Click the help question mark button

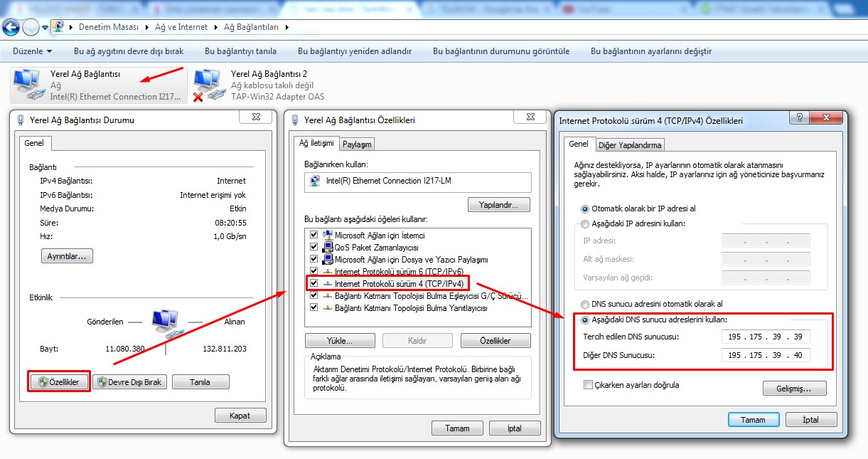click(x=800, y=118)
